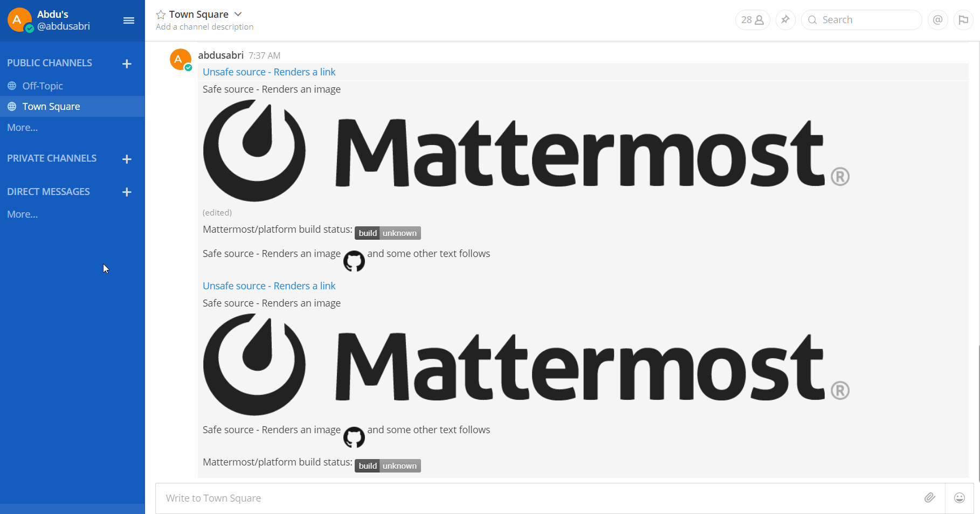Click the (edited) label

point(217,213)
